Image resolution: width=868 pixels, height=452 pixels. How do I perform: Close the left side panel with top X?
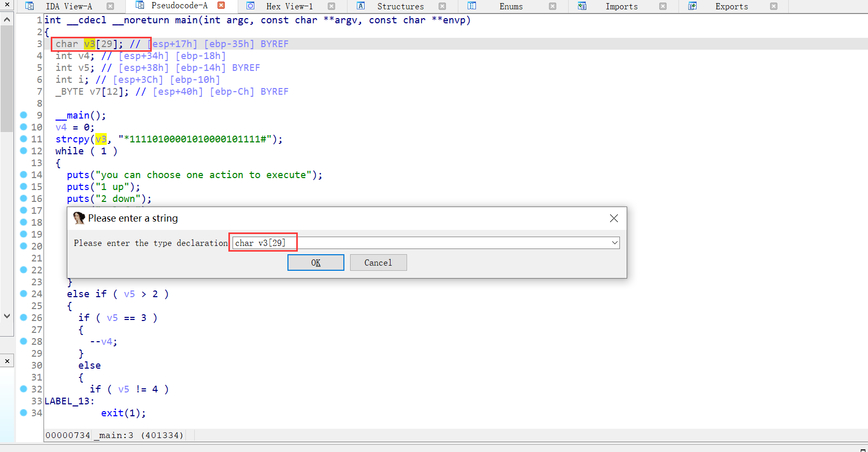point(7,5)
